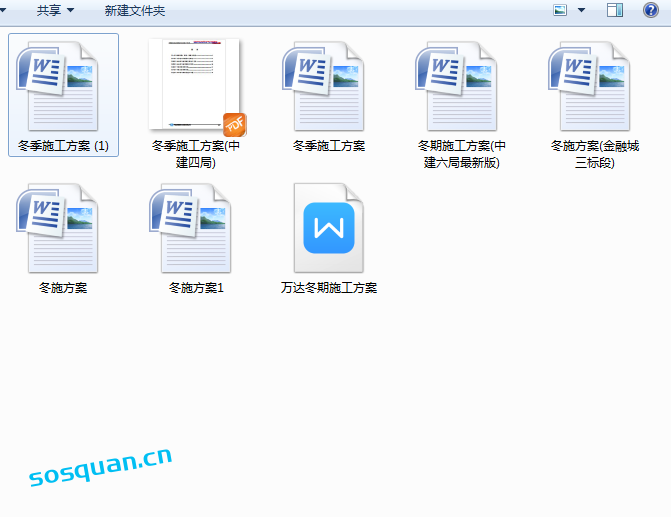
Task: Expand the leftmost toolbar dropdown arrow
Action: tap(5, 10)
